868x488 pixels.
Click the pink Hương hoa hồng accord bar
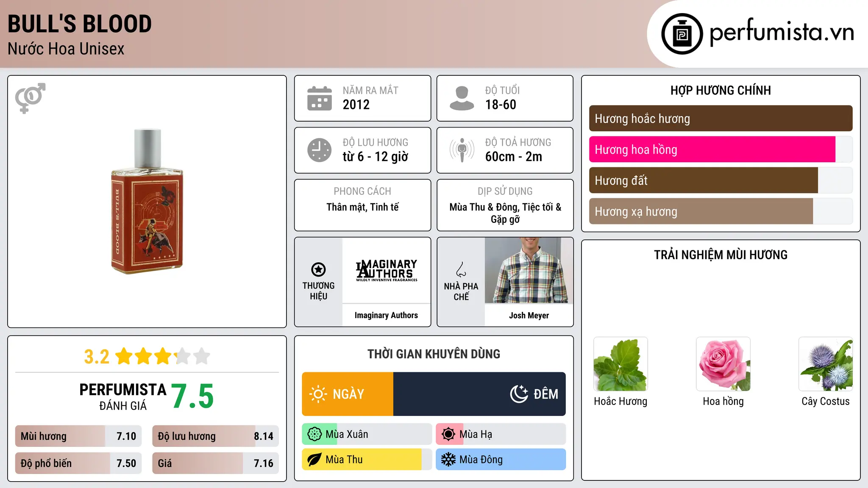[712, 150]
